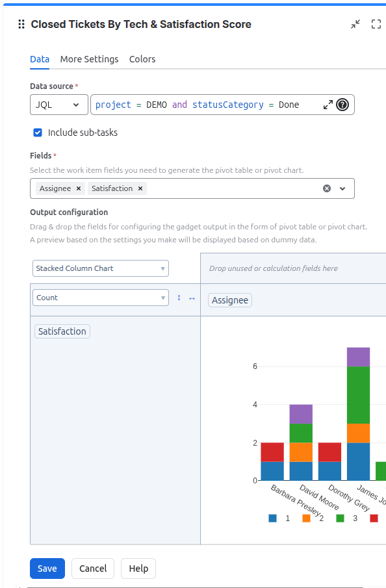Click the fullscreen gadget icon
This screenshot has width=386, height=588.
[376, 25]
